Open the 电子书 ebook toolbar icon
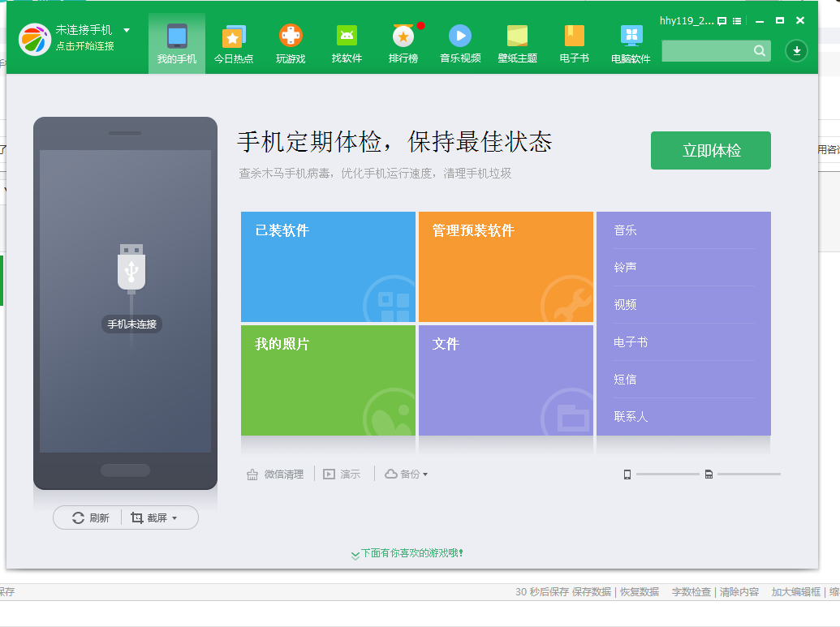This screenshot has width=840, height=627. [x=575, y=36]
